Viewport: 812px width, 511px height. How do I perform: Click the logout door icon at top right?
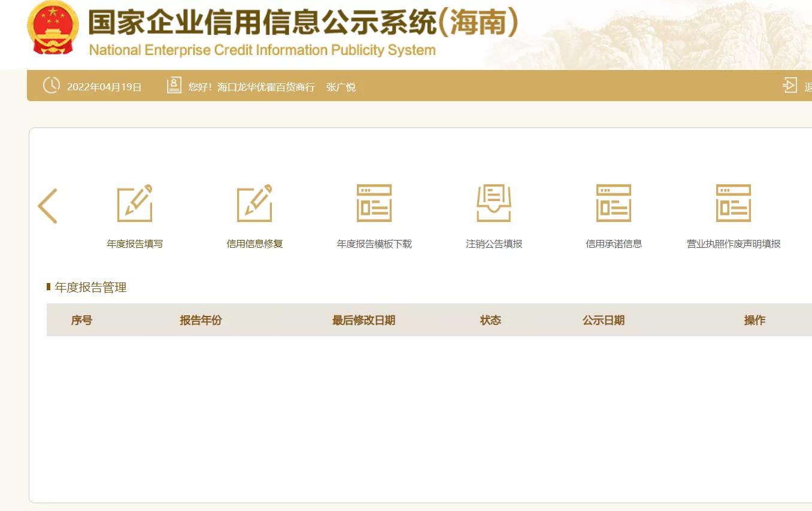[x=790, y=86]
